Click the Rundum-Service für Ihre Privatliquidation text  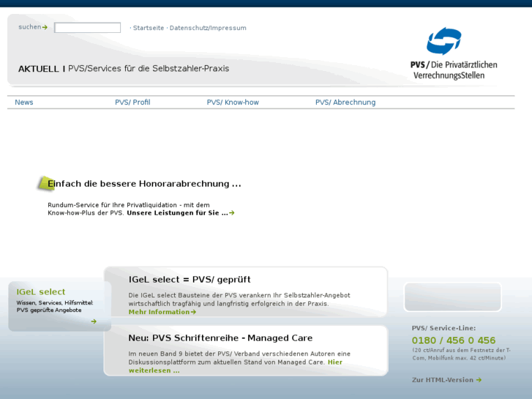coord(129,205)
